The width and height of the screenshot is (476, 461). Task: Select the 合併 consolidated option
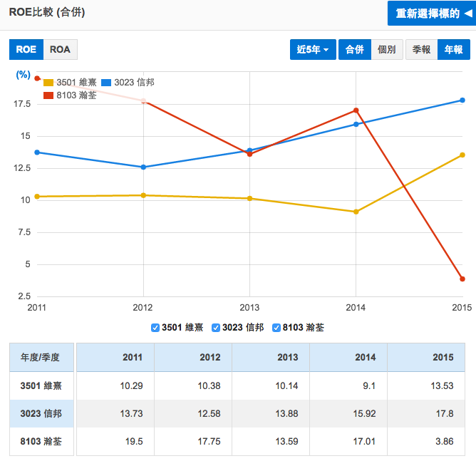(x=354, y=50)
